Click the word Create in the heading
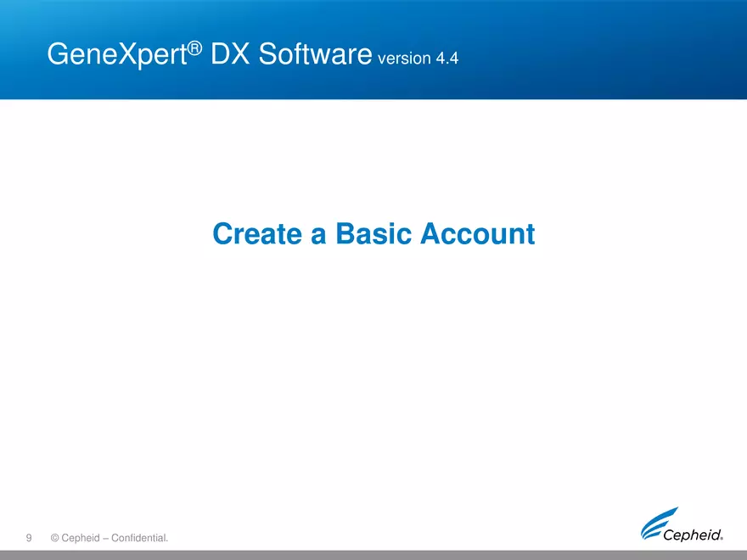 (x=258, y=233)
